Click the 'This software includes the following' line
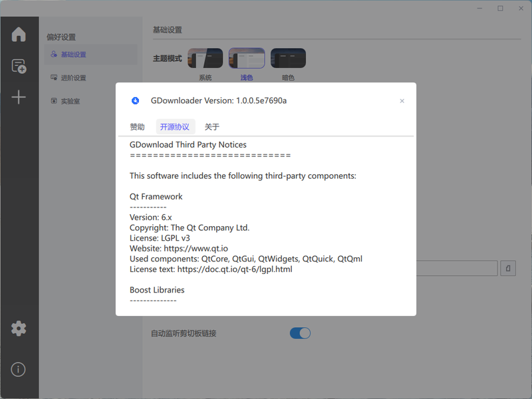Image resolution: width=532 pixels, height=399 pixels. [x=243, y=176]
